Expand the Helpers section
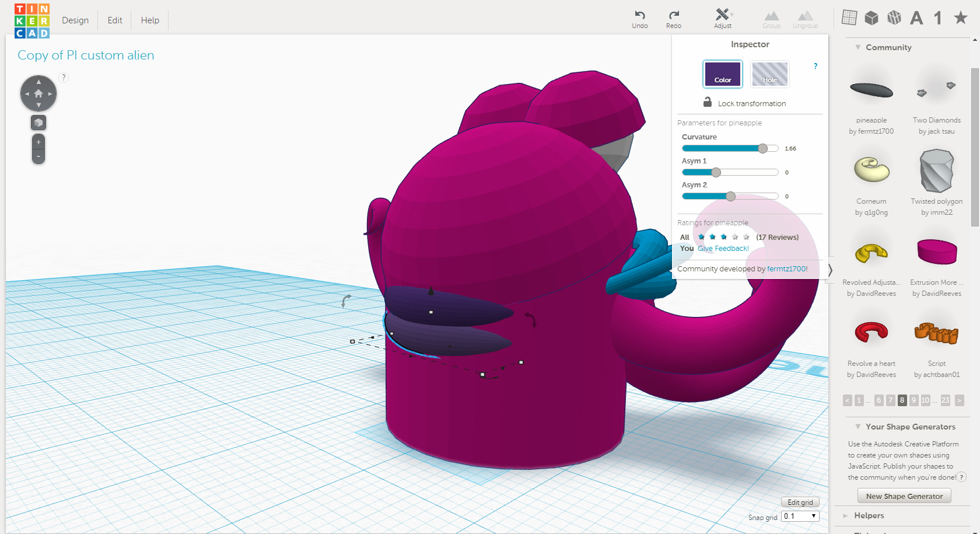The width and height of the screenshot is (980, 534). tap(846, 516)
